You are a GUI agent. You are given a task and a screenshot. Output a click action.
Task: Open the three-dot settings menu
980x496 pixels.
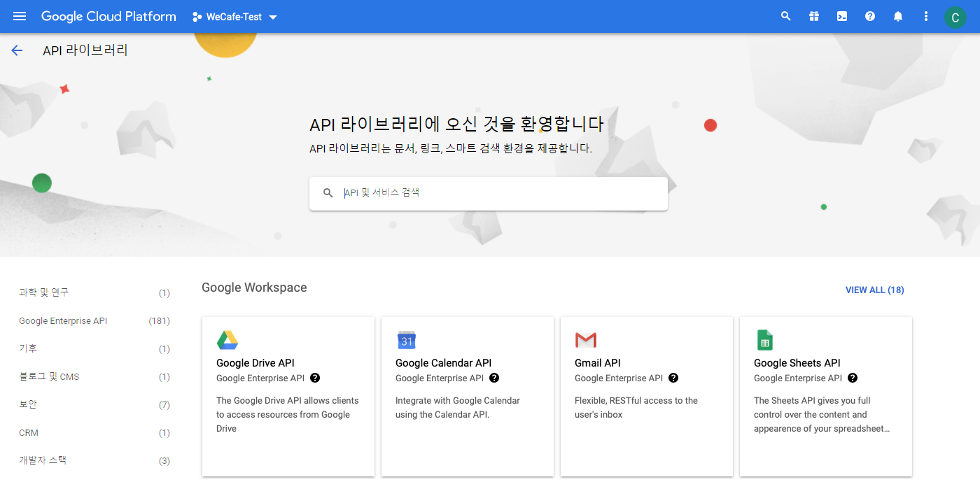(x=926, y=16)
